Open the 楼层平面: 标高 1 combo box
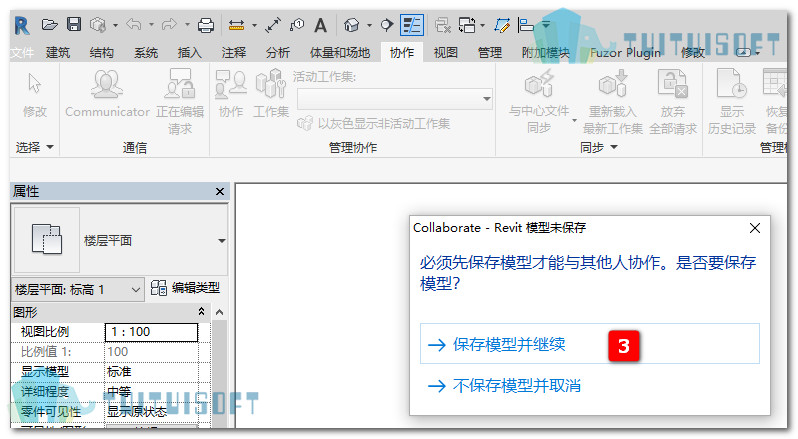The width and height of the screenshot is (798, 439). point(78,289)
